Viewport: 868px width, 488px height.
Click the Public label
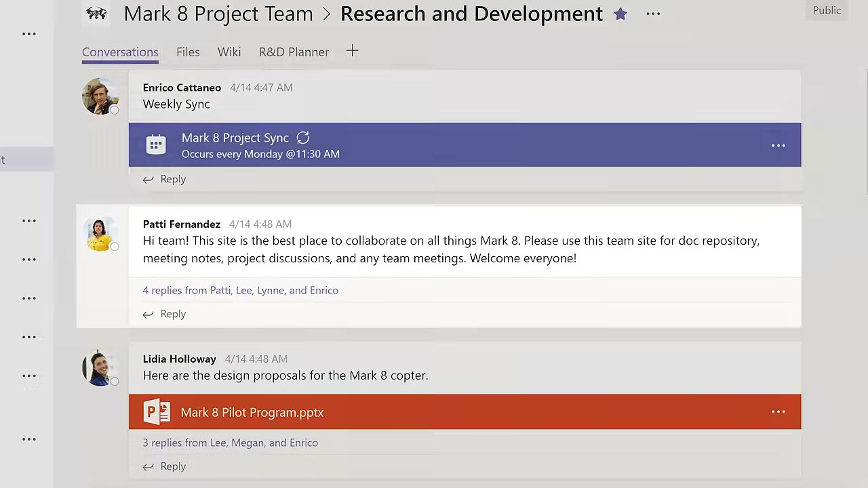click(827, 10)
